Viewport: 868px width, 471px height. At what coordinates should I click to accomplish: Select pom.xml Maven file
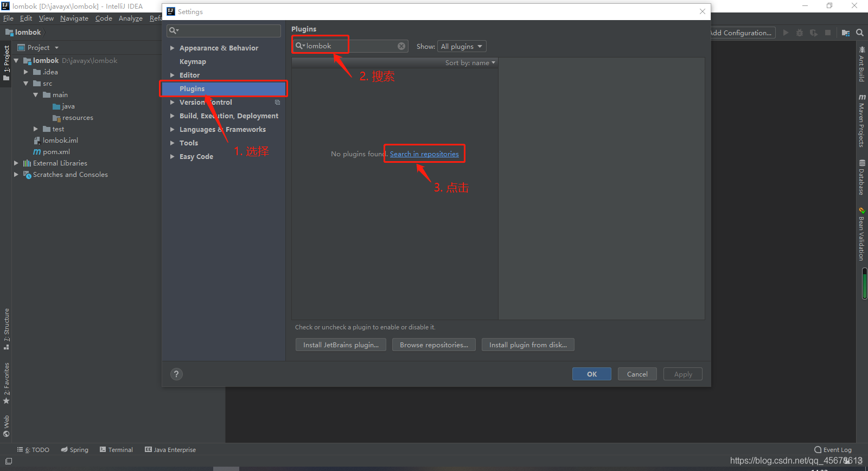tap(52, 152)
